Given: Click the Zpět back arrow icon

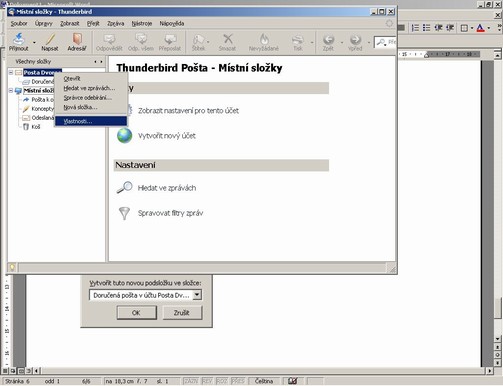Looking at the screenshot, I should pyautogui.click(x=328, y=40).
